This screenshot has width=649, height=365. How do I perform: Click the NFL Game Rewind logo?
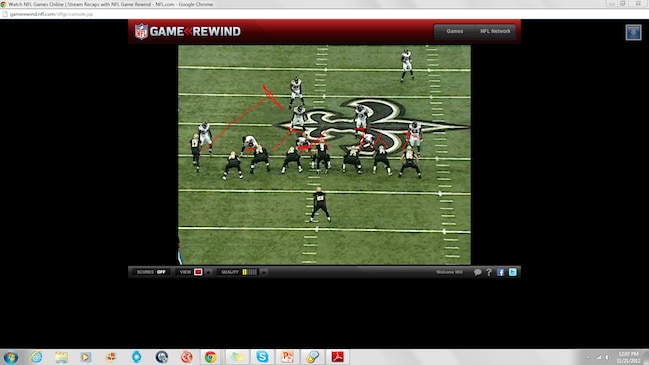(187, 31)
